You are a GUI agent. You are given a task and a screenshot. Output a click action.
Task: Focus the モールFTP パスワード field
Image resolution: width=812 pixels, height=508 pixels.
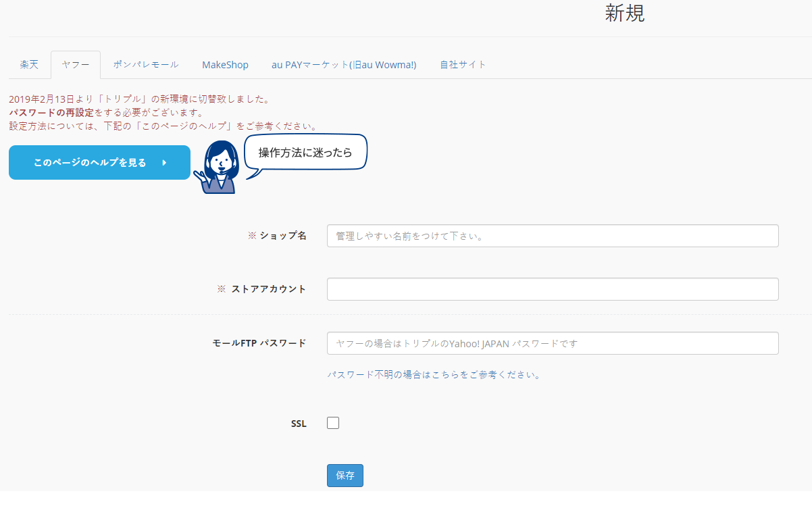(553, 343)
